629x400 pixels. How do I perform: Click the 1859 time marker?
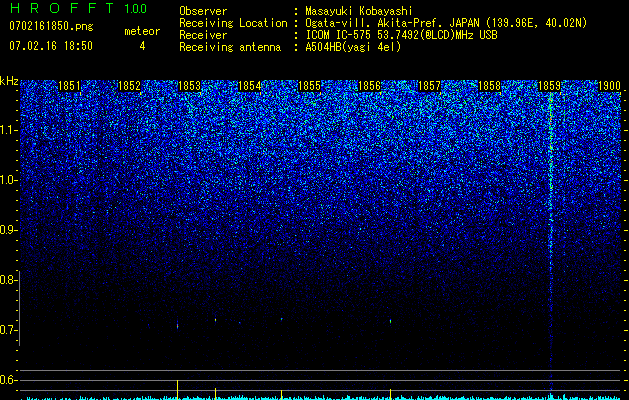click(550, 86)
